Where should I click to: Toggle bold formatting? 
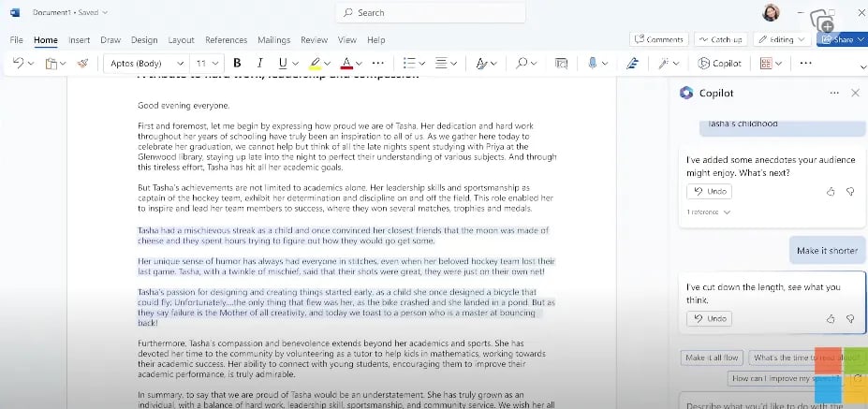click(x=237, y=63)
